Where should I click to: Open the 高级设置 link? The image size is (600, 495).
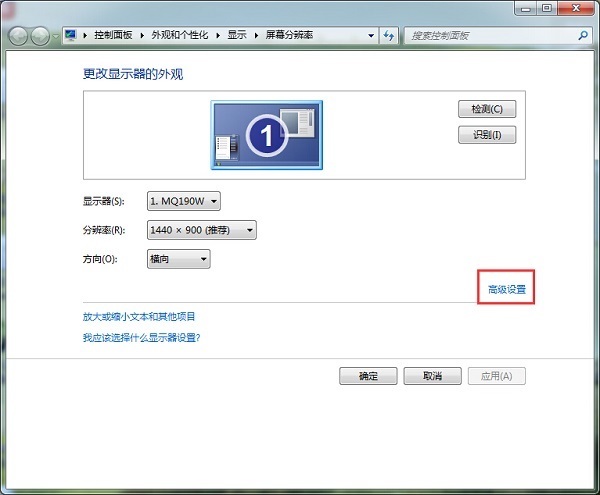[507, 290]
